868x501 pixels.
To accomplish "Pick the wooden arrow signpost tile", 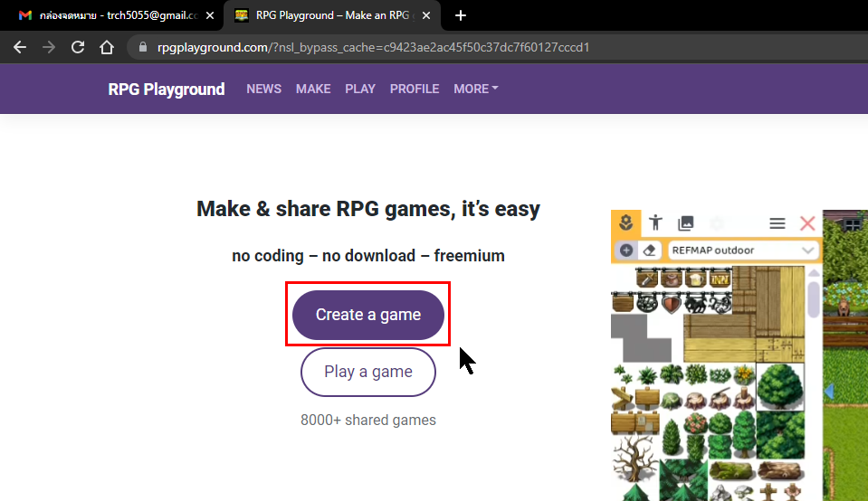I will pos(622,398).
